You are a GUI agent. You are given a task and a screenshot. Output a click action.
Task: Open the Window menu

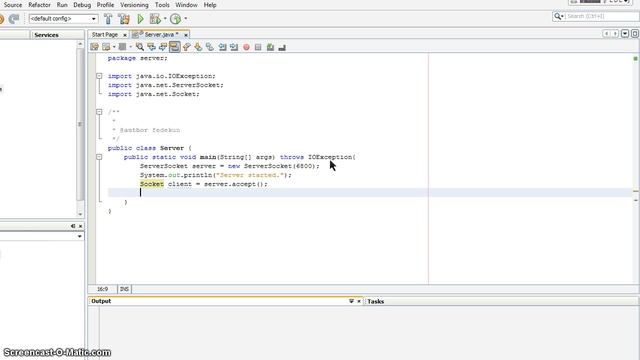coord(186,5)
